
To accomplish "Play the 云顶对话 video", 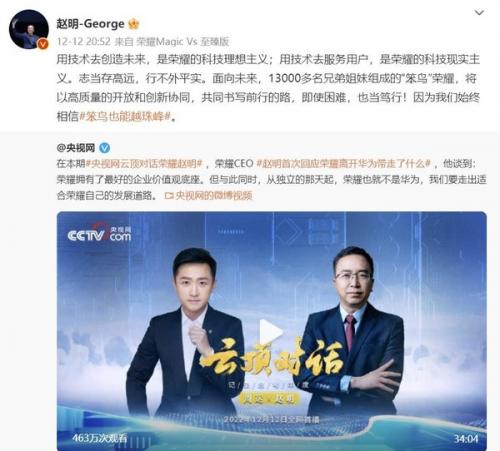I will click(271, 331).
